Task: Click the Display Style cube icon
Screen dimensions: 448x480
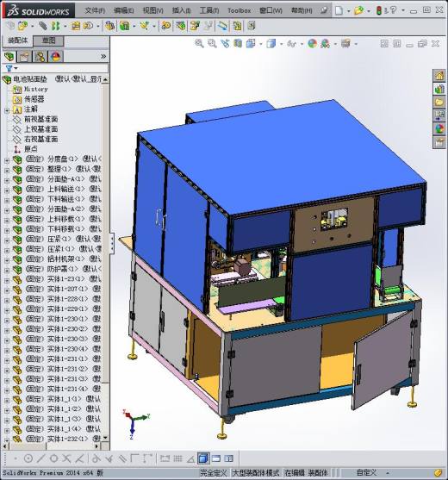Action: [x=271, y=43]
